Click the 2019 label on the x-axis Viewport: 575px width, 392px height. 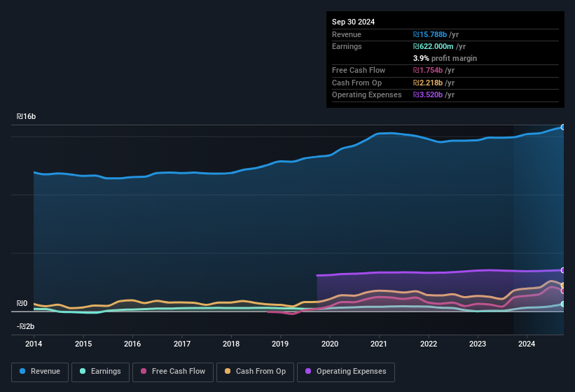point(280,344)
